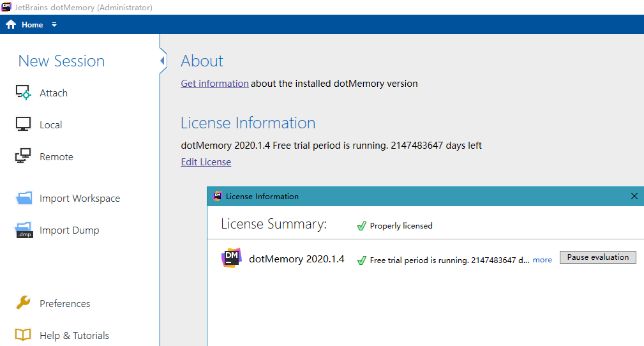
Task: Click the 'New Session' heading
Action: 62,61
